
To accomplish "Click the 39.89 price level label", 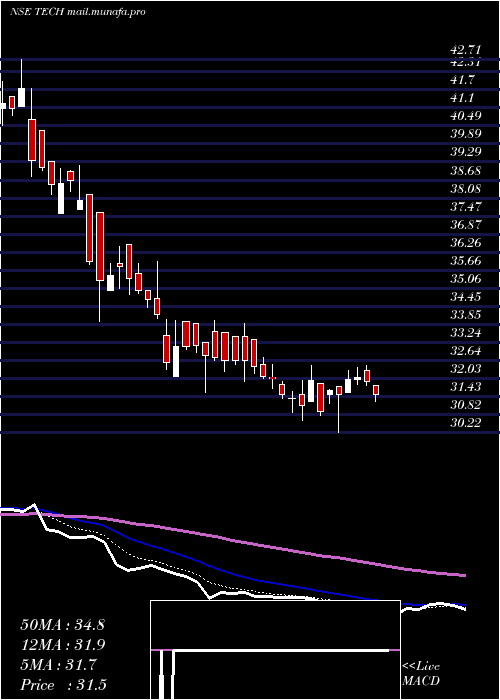I will pyautogui.click(x=466, y=134).
